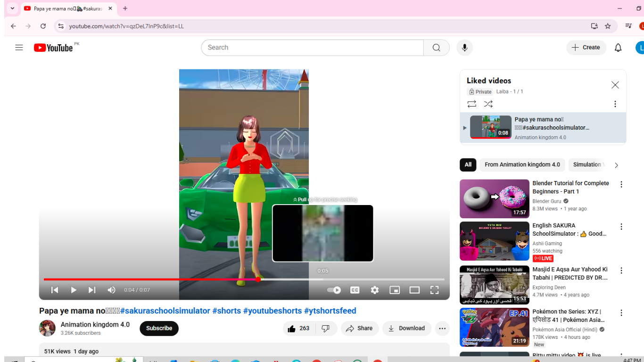Click the 4:47 PM taskbar clock

coord(632,360)
